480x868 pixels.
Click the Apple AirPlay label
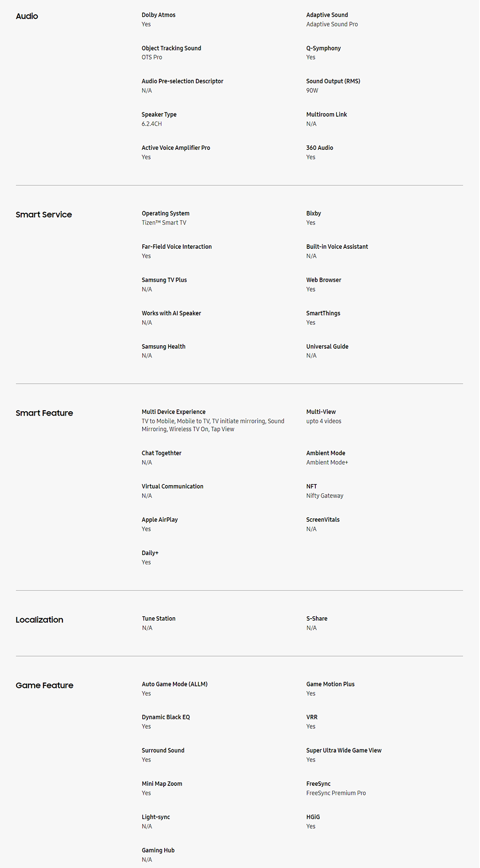[x=160, y=520]
